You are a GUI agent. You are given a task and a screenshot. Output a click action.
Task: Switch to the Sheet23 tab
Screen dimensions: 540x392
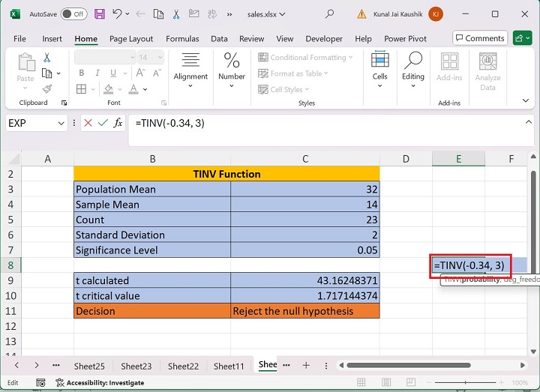click(136, 366)
